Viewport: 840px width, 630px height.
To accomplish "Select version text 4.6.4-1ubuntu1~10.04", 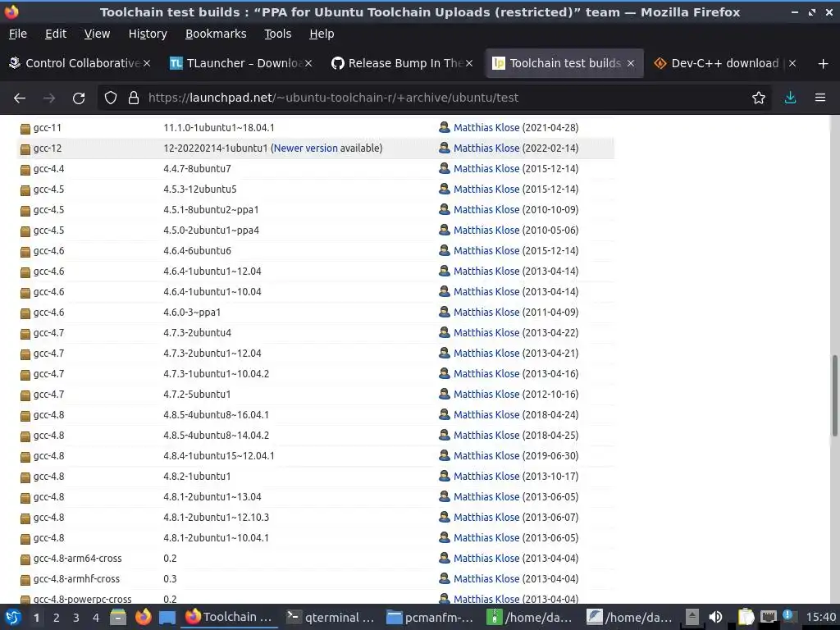I will click(212, 292).
